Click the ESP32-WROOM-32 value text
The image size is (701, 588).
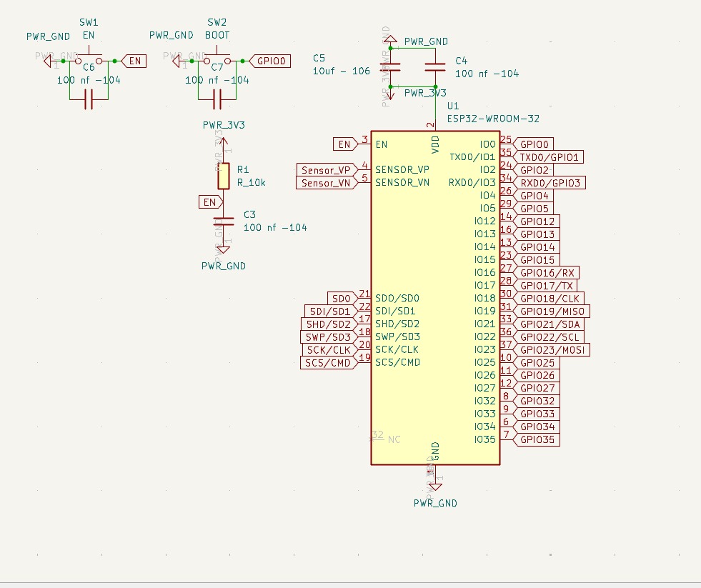[x=493, y=119]
